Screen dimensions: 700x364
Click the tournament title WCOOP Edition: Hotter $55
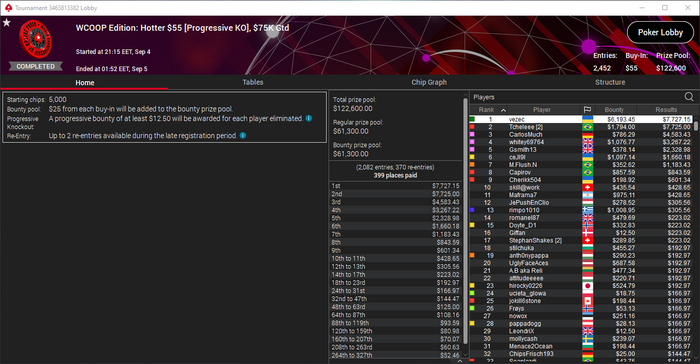click(x=182, y=28)
